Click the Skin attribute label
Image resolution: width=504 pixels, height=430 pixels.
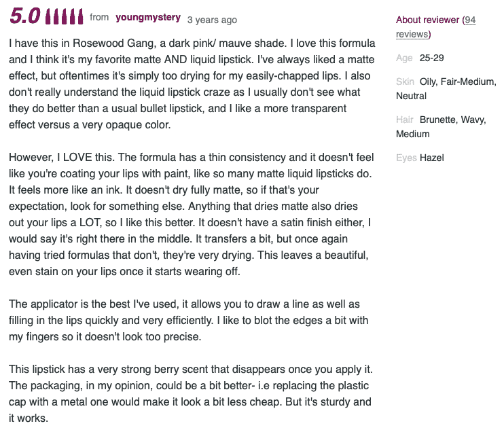(x=404, y=82)
